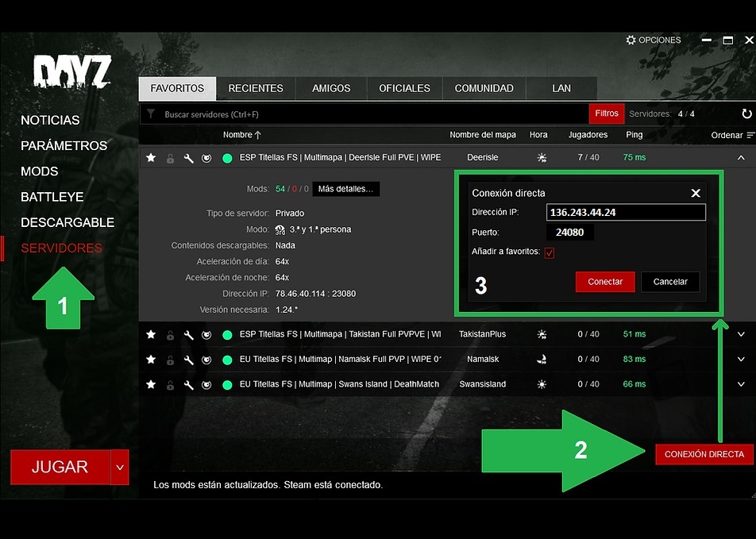This screenshot has width=756, height=539.
Task: Switch to the FAVORITOS tab
Action: pyautogui.click(x=177, y=89)
